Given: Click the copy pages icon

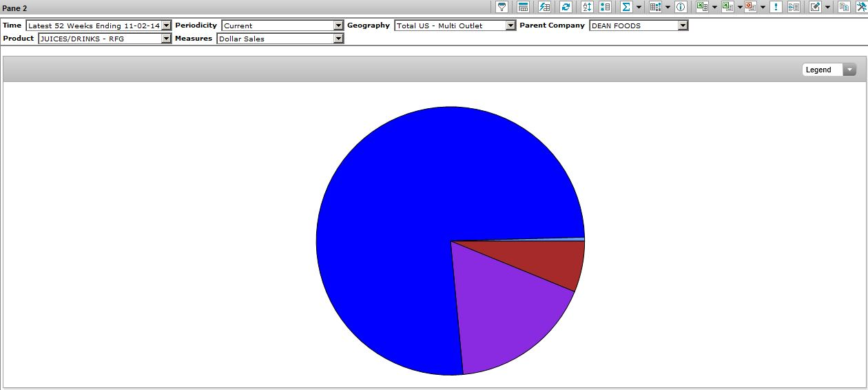Looking at the screenshot, I should [844, 7].
